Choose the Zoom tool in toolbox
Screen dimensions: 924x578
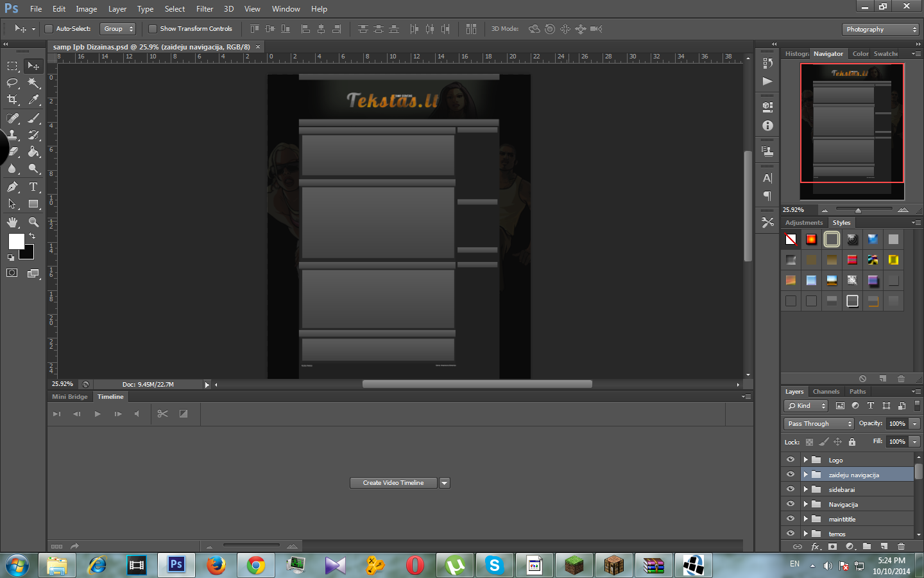[33, 222]
